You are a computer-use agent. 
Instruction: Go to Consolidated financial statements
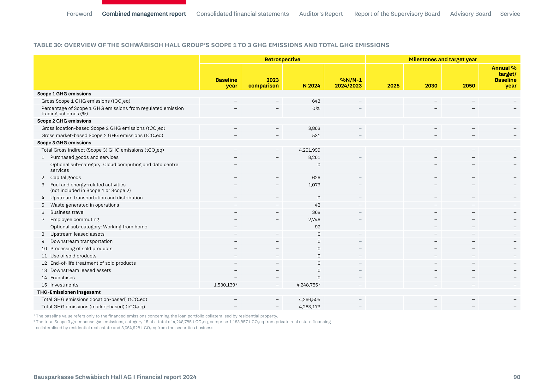[x=243, y=14]
